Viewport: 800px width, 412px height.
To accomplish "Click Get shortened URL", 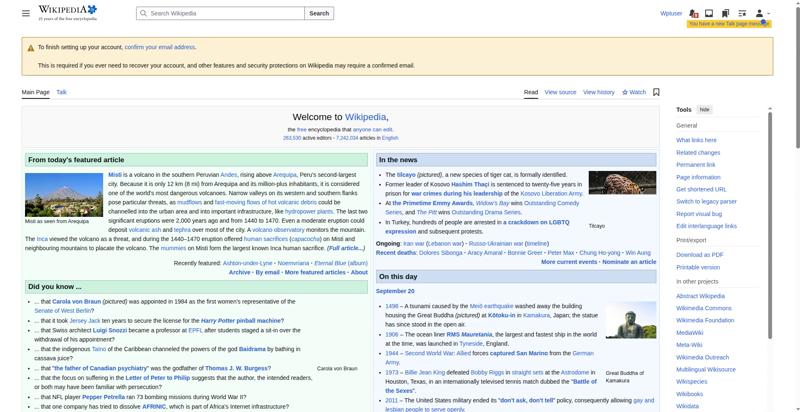I will point(701,189).
